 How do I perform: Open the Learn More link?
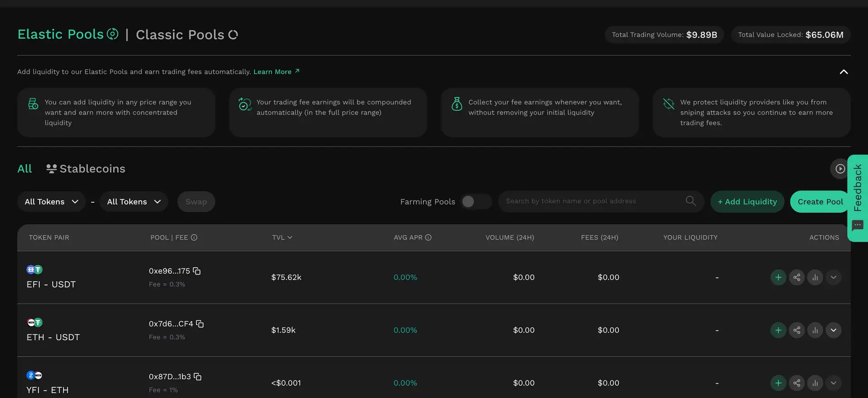tap(276, 71)
